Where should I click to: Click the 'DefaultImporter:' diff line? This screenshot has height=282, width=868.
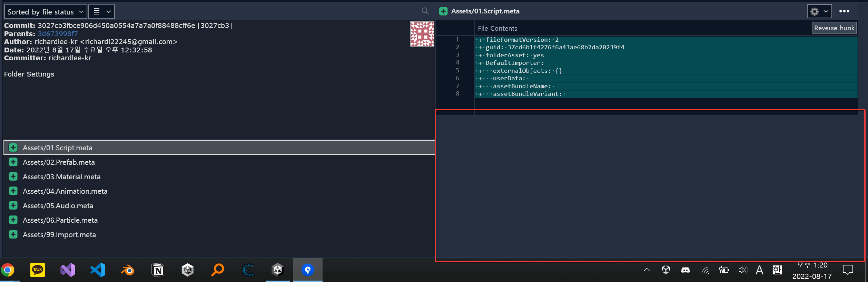666,63
